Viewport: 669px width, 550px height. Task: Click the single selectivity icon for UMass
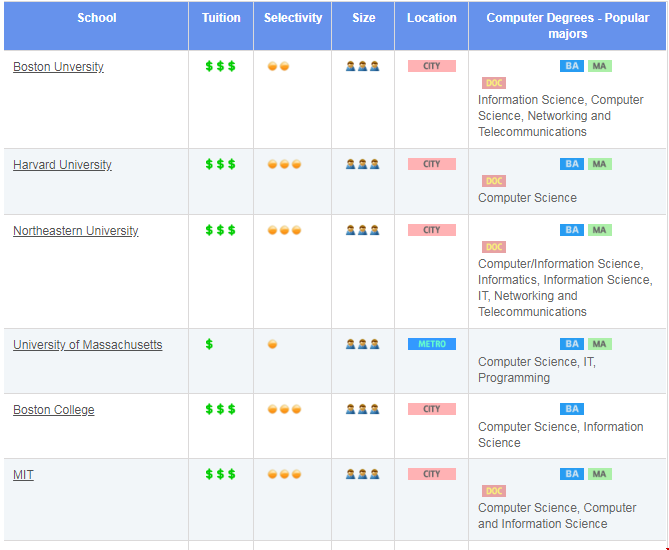coord(272,344)
